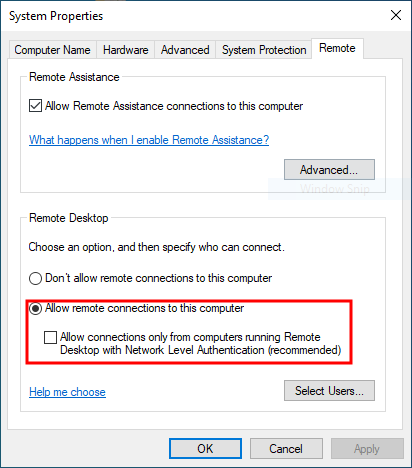Click the Apply button
412x468 pixels.
pos(367,449)
